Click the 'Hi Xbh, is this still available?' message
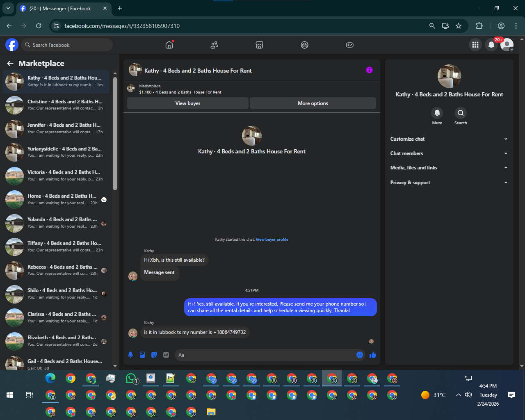 coord(174,260)
